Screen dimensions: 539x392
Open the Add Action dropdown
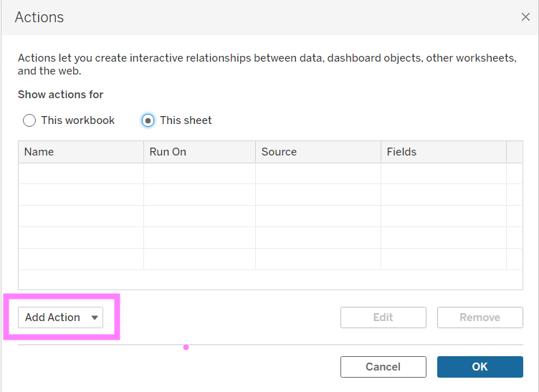click(61, 317)
